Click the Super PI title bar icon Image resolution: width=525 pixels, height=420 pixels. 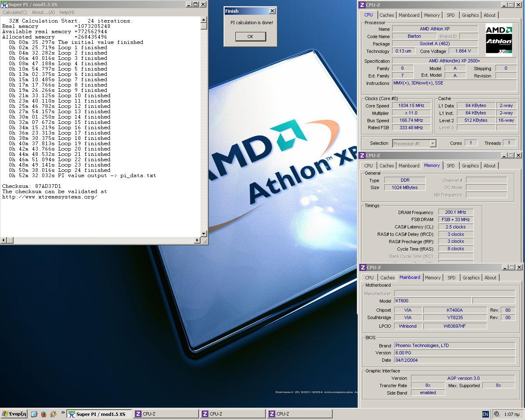[x=4, y=4]
